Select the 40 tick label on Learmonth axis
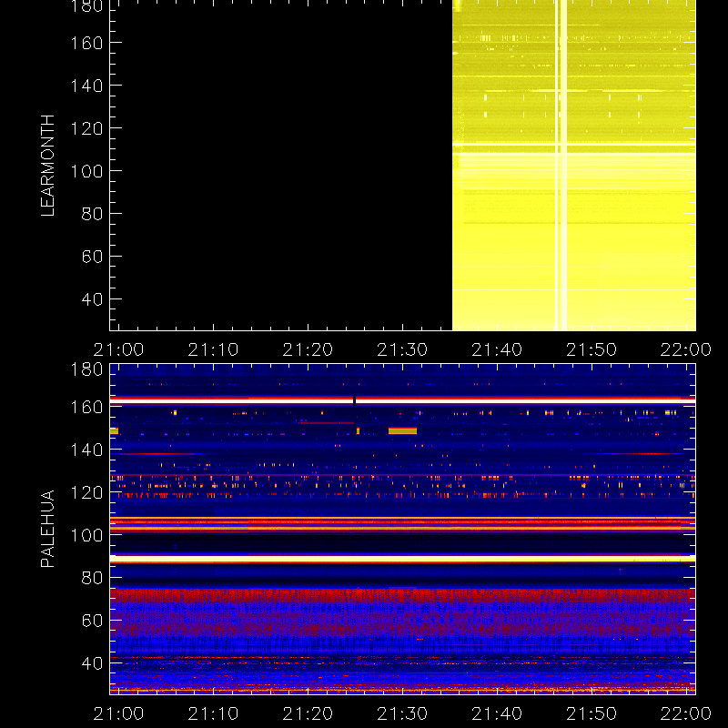This screenshot has width=728, height=728. [92, 299]
